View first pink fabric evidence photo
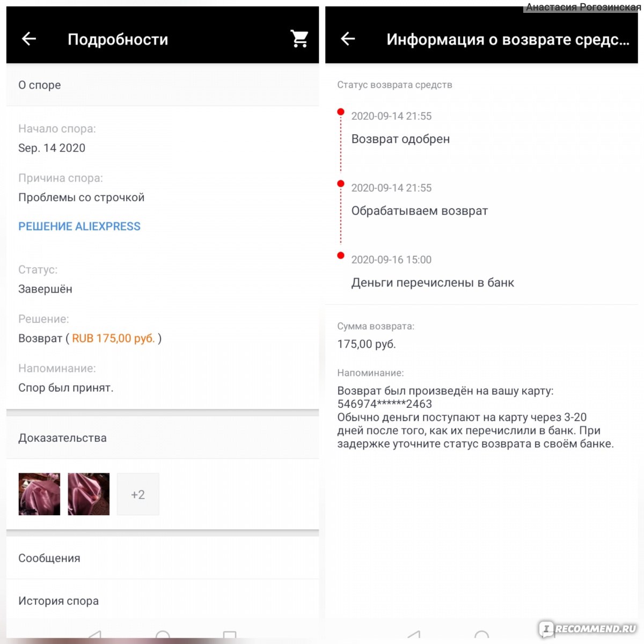 pos(39,494)
